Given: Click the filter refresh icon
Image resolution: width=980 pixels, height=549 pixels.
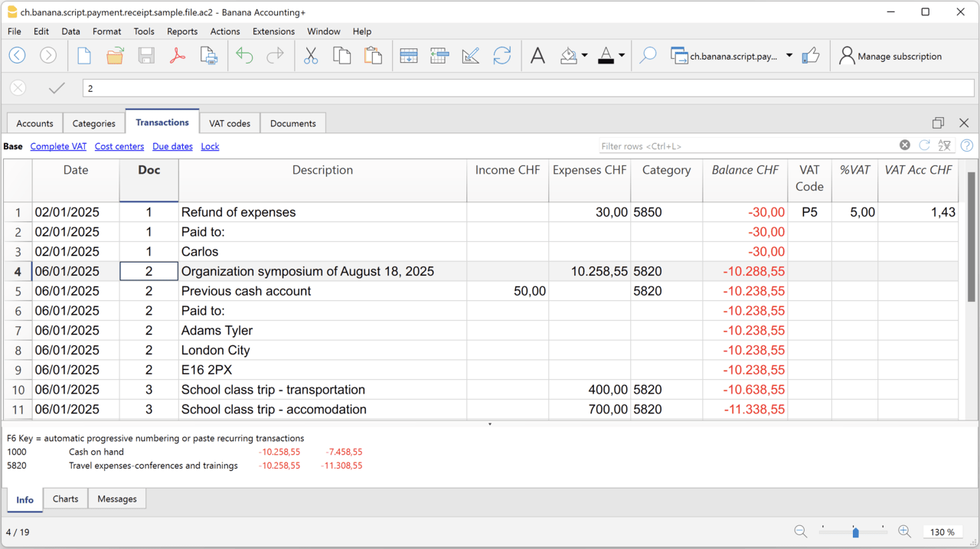Looking at the screenshot, I should coord(925,145).
